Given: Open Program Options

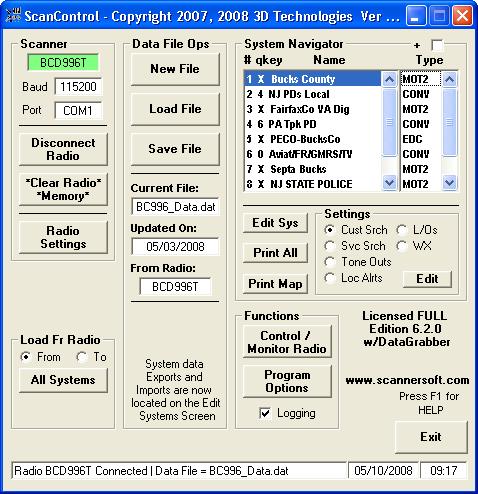Looking at the screenshot, I should coord(287,381).
